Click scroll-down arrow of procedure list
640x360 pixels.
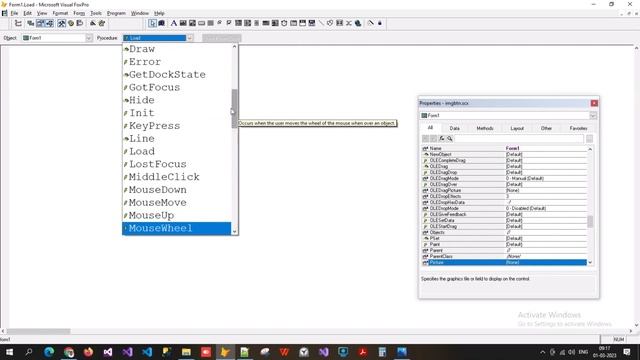coord(234,232)
